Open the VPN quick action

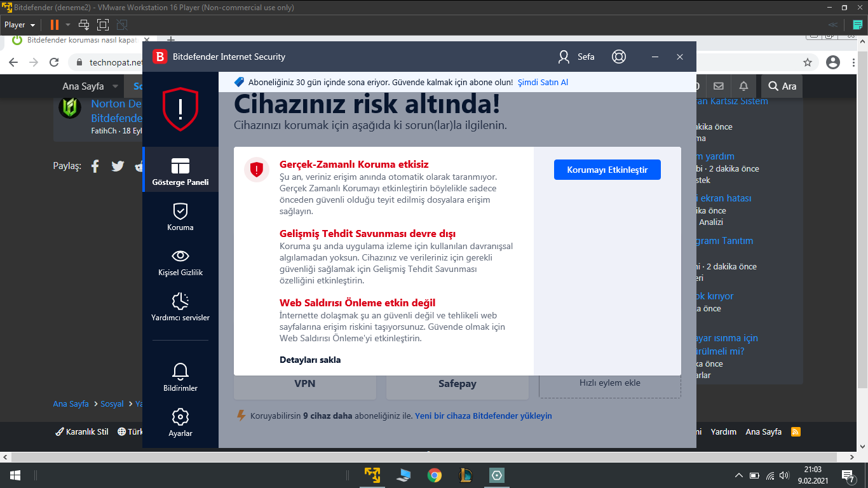pos(305,384)
